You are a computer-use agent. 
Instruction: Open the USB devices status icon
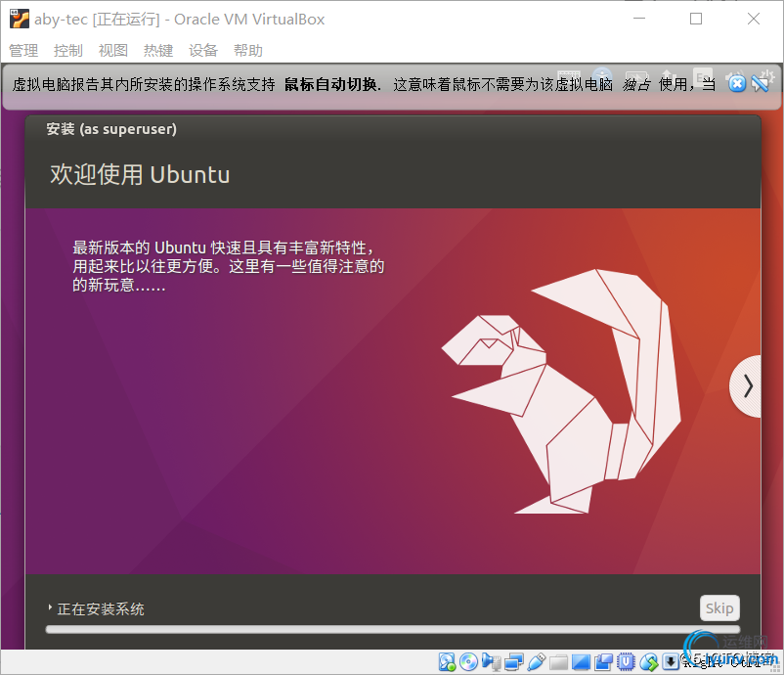click(536, 662)
